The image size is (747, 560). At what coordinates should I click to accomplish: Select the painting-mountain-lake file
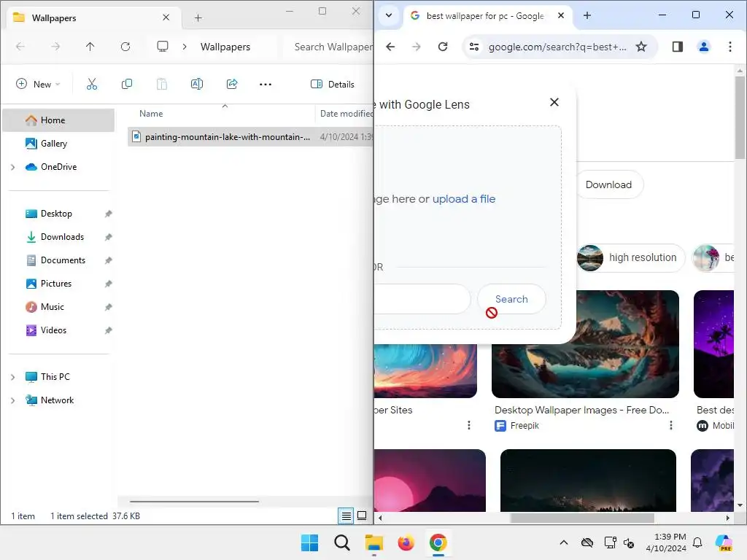click(x=250, y=136)
